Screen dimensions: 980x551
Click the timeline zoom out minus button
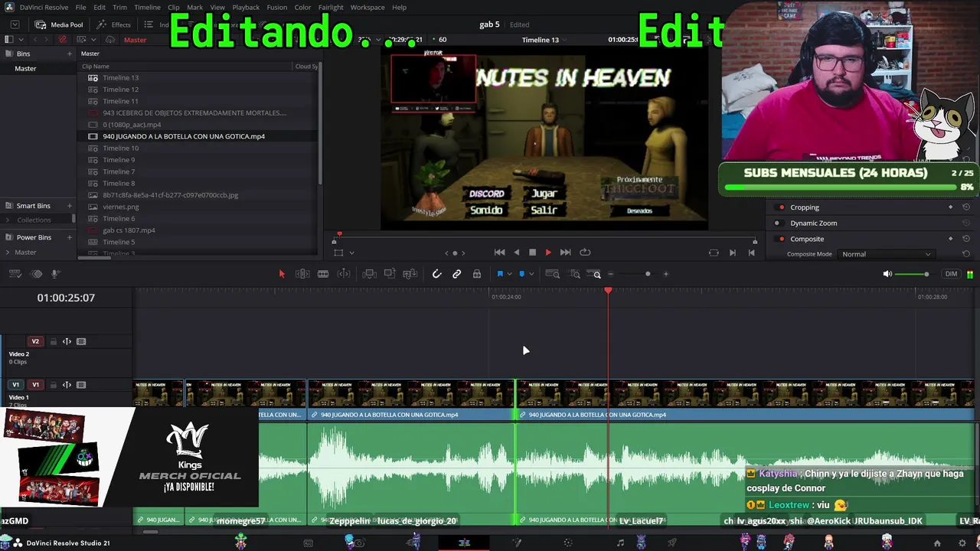(x=610, y=274)
